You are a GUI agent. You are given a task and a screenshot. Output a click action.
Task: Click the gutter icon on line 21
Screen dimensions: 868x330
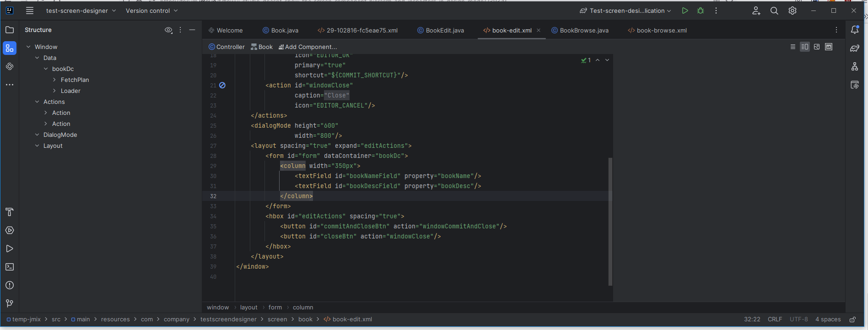click(222, 85)
